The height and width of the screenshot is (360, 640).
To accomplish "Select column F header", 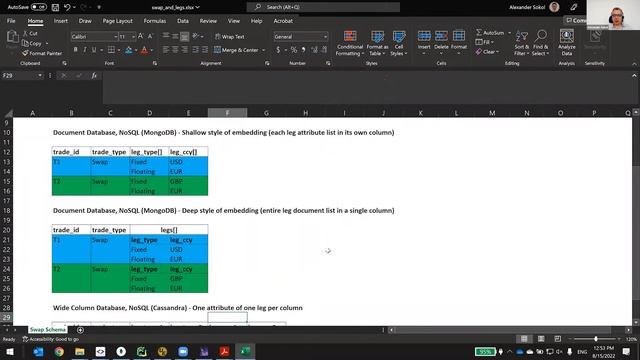I will (x=227, y=113).
